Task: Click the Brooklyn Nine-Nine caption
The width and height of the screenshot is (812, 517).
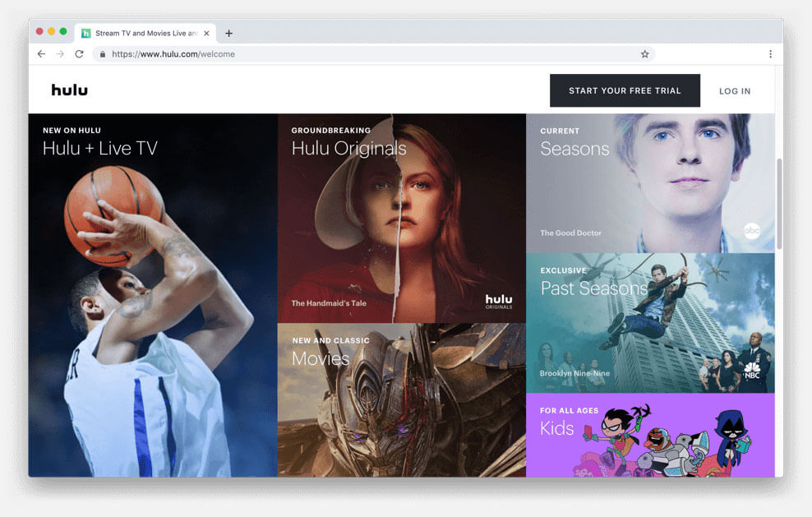Action: coord(574,373)
